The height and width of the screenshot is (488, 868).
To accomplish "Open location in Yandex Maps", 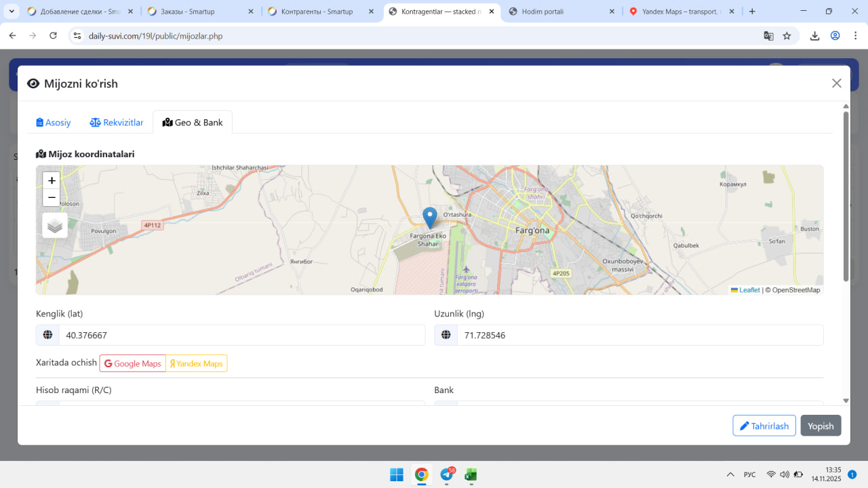I will click(x=197, y=364).
